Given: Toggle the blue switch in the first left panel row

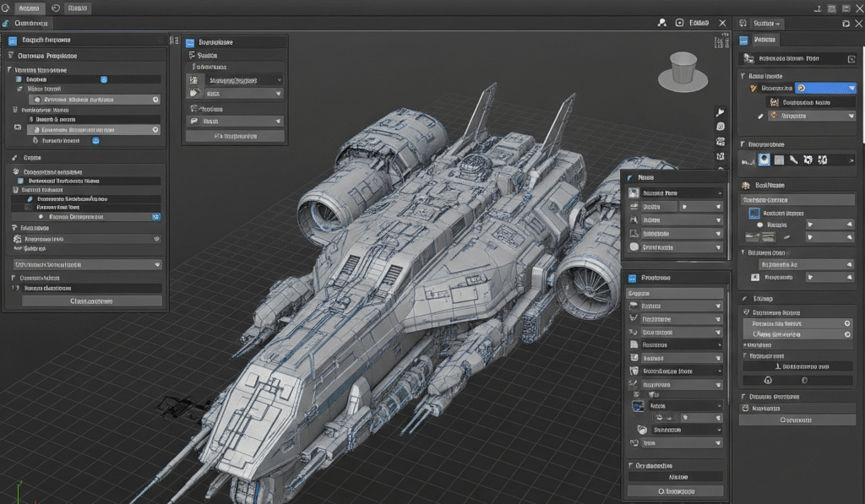Looking at the screenshot, I should click(x=104, y=79).
